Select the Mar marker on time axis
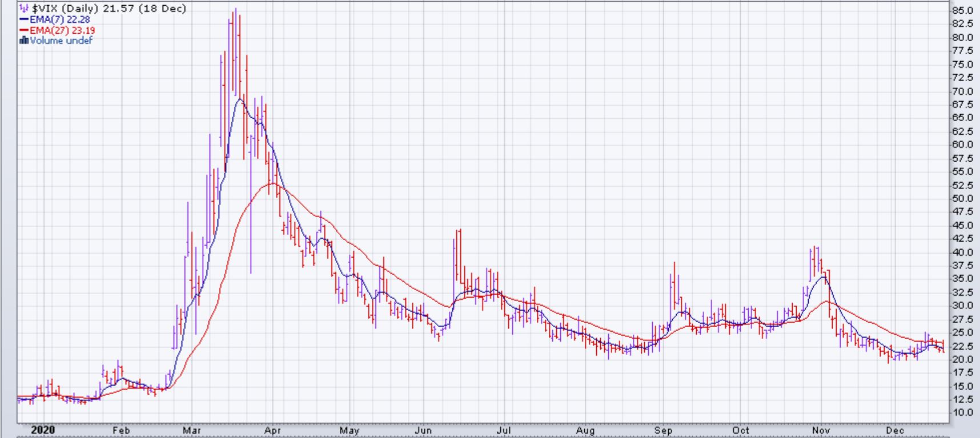The height and width of the screenshot is (438, 980). [x=192, y=431]
